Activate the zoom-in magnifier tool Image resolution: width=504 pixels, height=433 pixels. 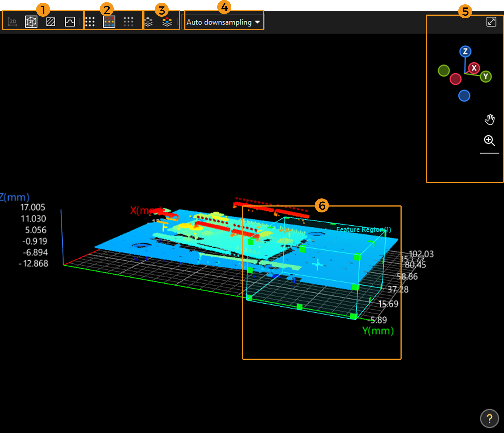pos(489,140)
